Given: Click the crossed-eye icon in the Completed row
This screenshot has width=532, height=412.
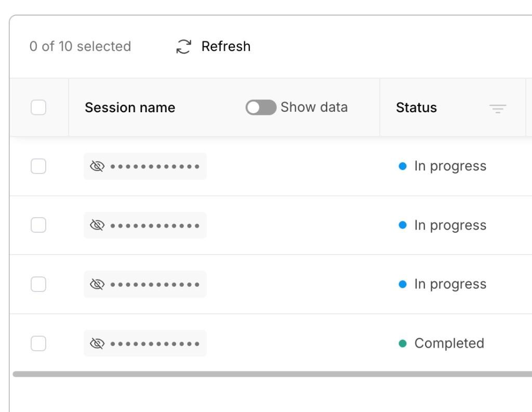Looking at the screenshot, I should pos(97,343).
